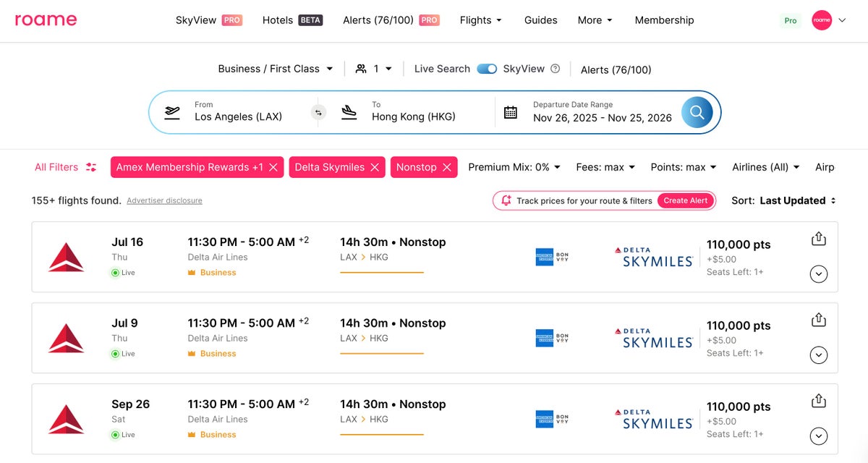The height and width of the screenshot is (463, 868).
Task: Click the Create Alert button
Action: pyautogui.click(x=685, y=200)
